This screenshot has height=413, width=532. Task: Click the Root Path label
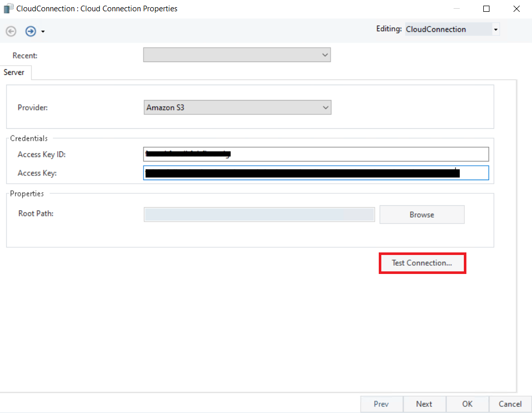[36, 213]
